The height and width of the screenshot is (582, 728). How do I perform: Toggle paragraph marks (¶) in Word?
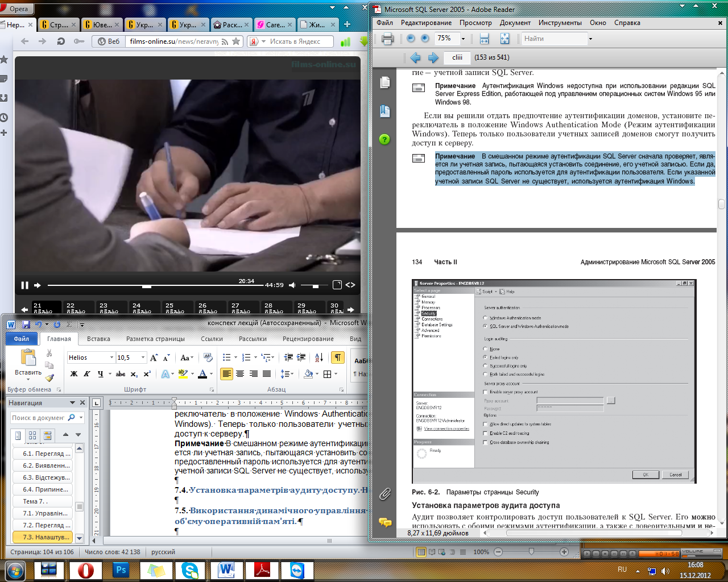point(338,357)
